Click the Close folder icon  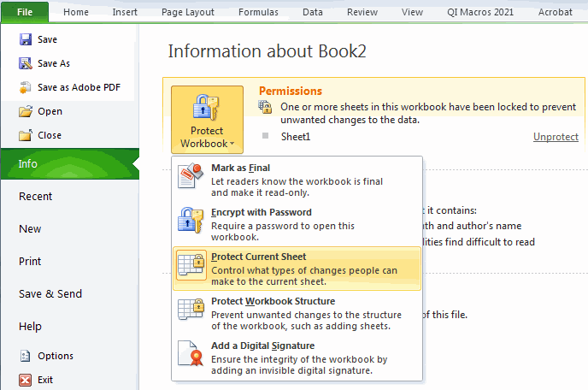click(x=25, y=135)
